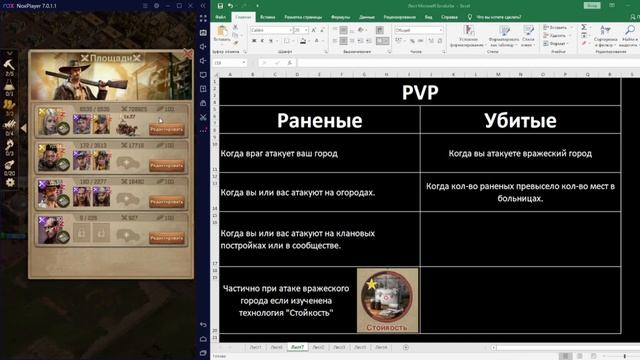Collapse the game sidebar with top chevron
The height and width of the screenshot is (360, 640).
pos(9,53)
